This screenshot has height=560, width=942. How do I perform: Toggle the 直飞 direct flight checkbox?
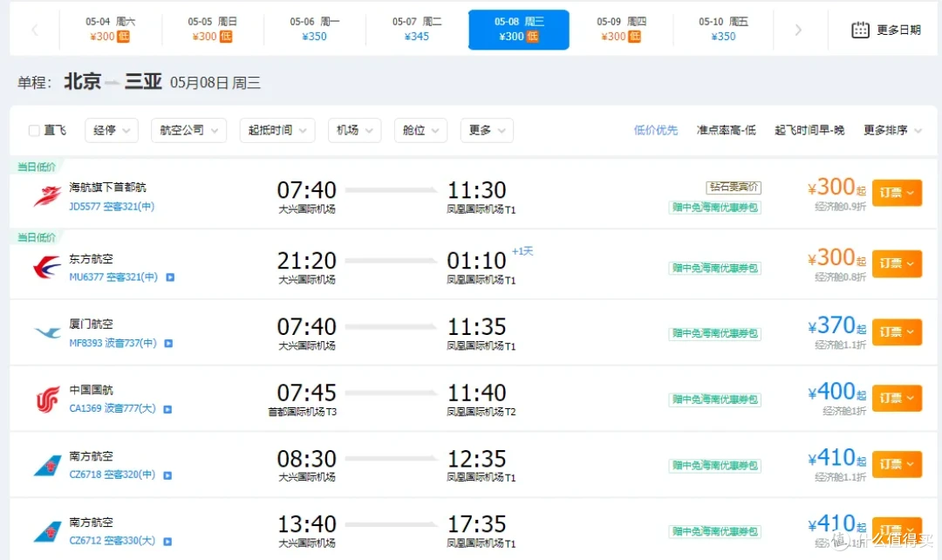tap(34, 130)
